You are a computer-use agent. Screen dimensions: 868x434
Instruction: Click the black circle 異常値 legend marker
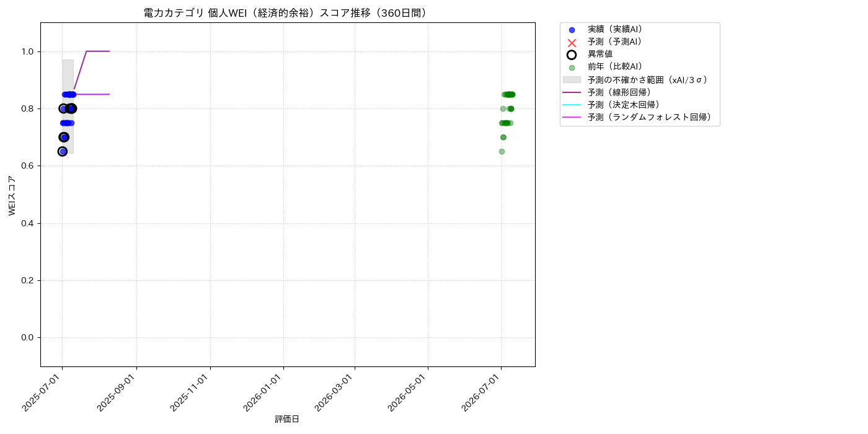tap(572, 55)
